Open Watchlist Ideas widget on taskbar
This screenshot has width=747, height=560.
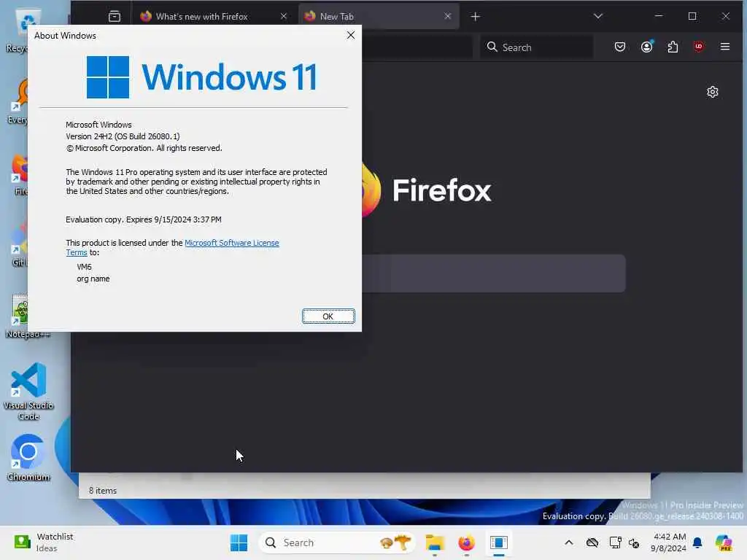44,542
